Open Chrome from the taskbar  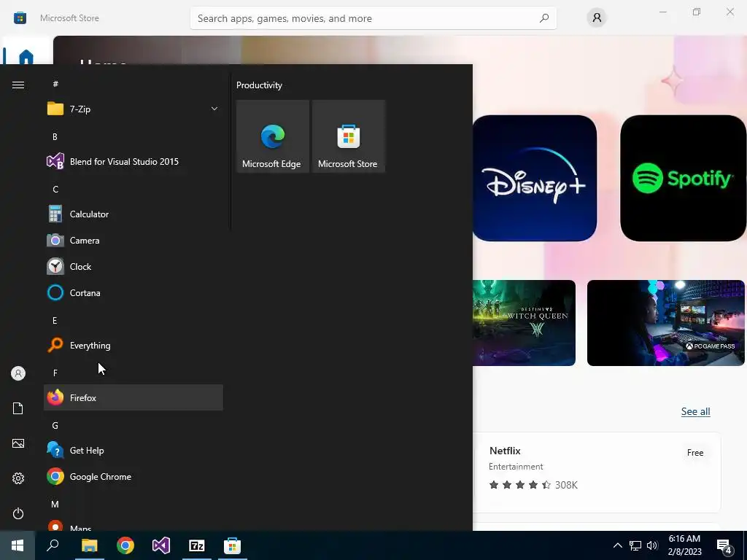[125, 545]
